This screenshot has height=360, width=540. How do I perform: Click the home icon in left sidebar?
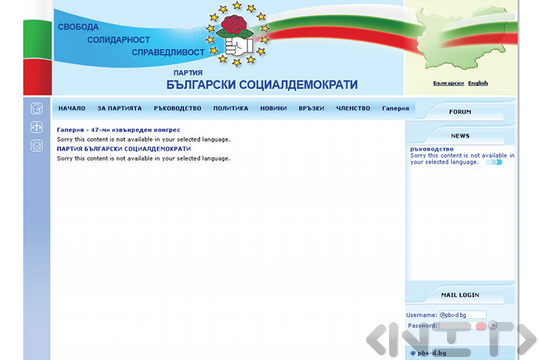(37, 108)
